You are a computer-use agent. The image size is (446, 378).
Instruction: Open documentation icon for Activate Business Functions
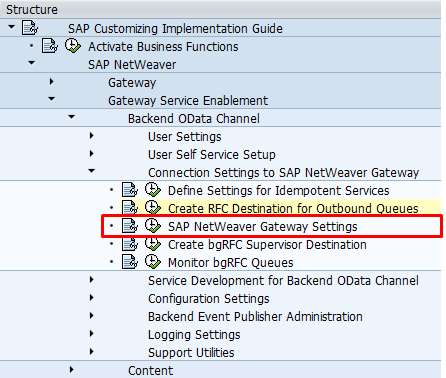tap(49, 46)
